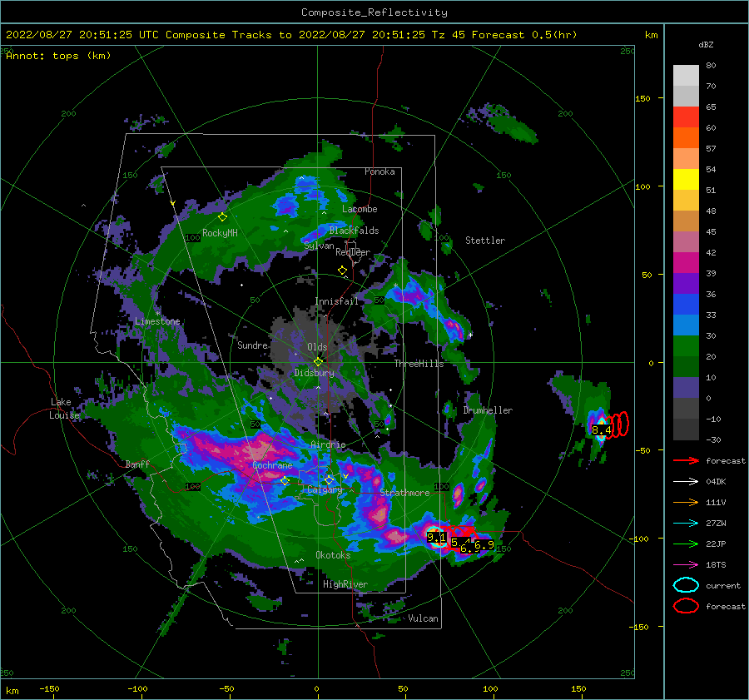
Task: Click the Olds city label
Action: tap(317, 347)
